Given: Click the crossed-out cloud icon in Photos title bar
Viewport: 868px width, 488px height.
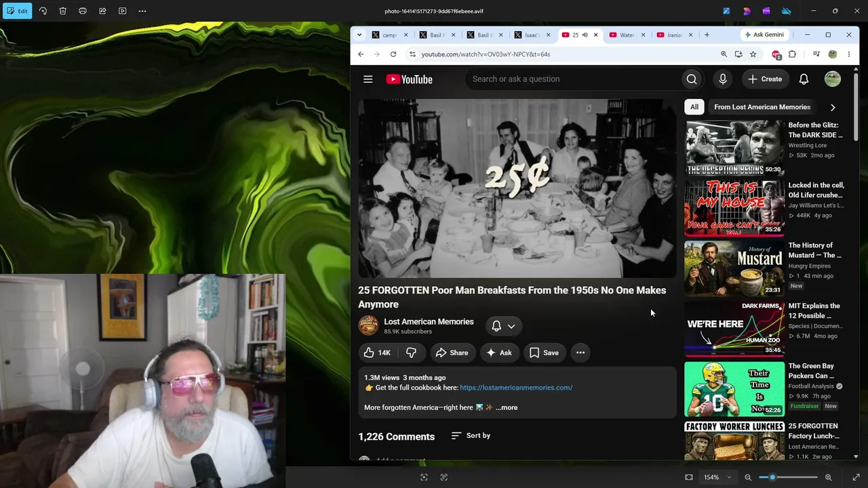Looking at the screenshot, I should coord(787,11).
